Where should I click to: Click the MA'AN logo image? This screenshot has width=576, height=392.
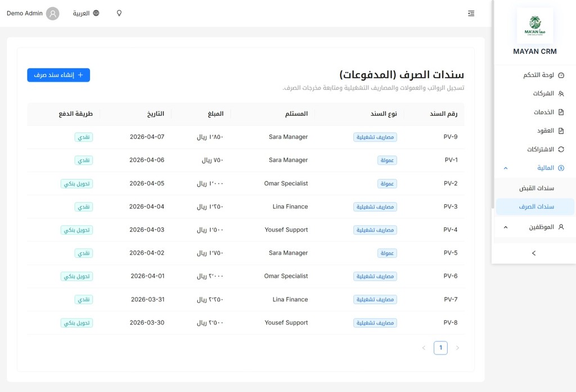pyautogui.click(x=535, y=26)
